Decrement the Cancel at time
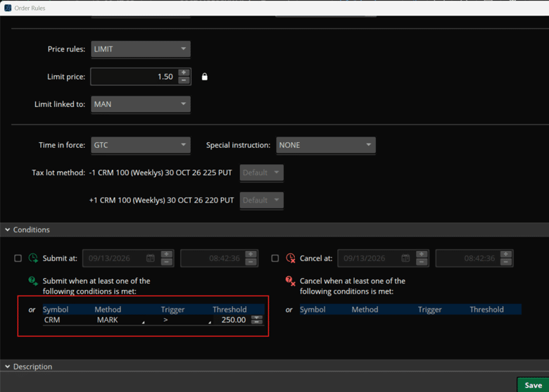The image size is (549, 392). point(506,262)
